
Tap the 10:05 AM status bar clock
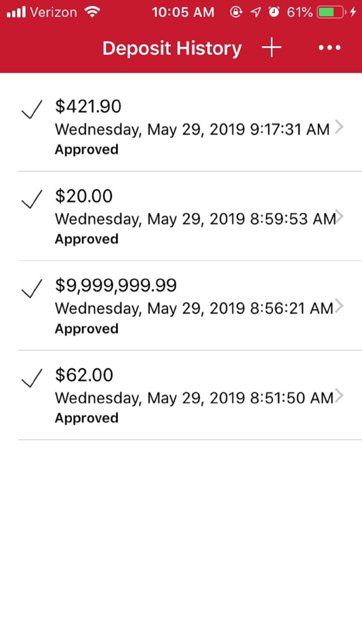[x=183, y=12]
